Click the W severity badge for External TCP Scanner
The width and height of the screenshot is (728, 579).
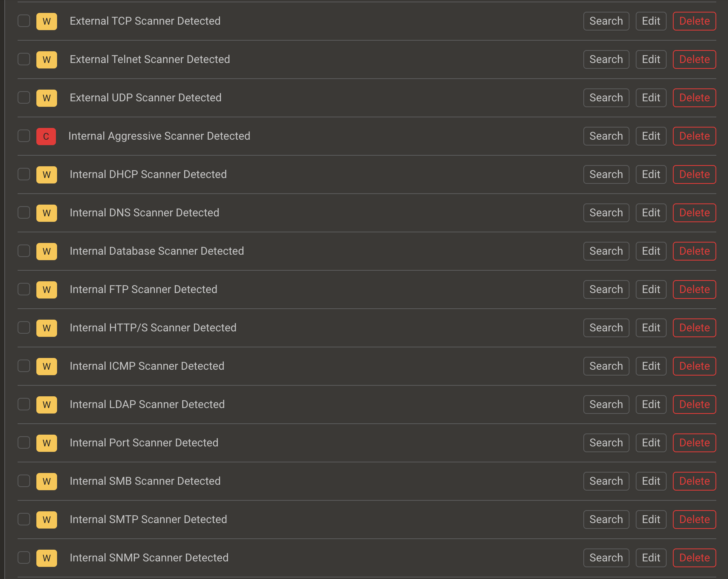pos(47,22)
